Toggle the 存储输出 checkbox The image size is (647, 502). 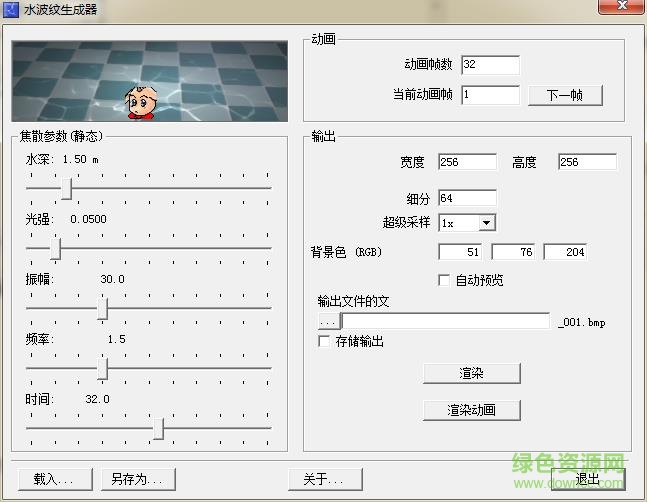(x=324, y=341)
